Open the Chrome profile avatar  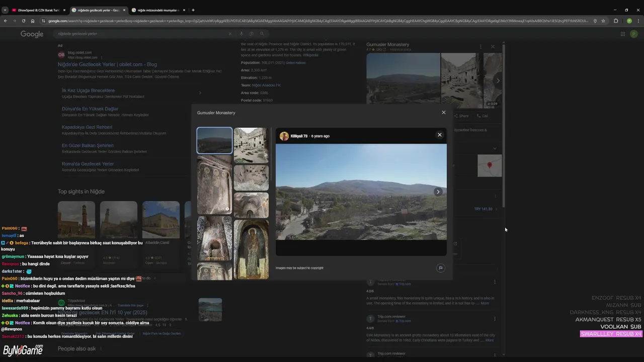click(629, 21)
